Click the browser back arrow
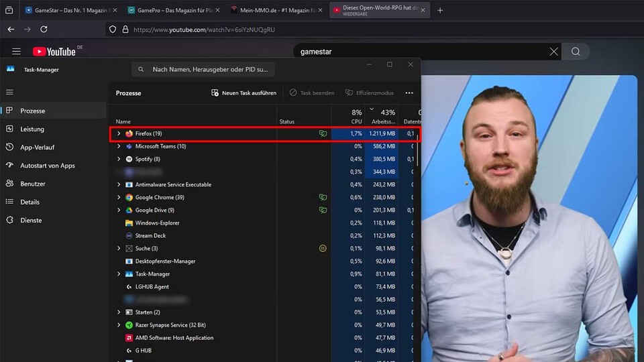Image resolution: width=644 pixels, height=362 pixels. [11, 29]
